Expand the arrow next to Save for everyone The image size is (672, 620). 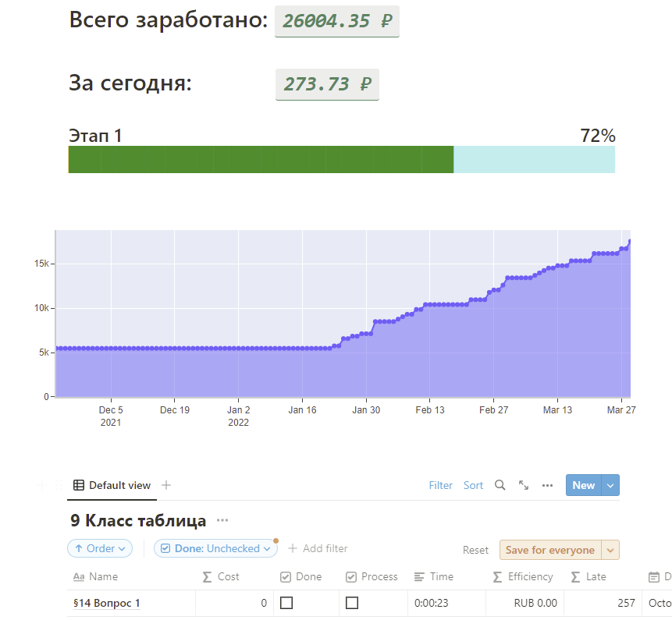[x=610, y=550]
